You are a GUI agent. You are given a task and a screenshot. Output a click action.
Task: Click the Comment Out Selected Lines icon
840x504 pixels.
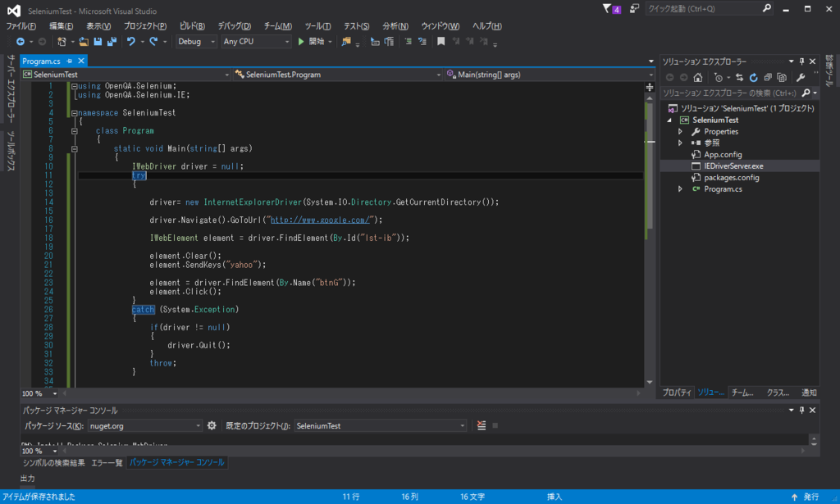(408, 41)
